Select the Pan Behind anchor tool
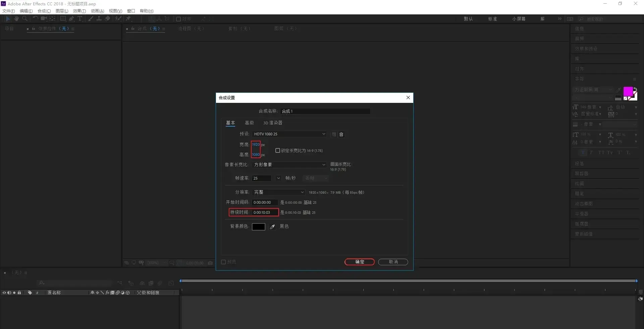 coord(52,19)
